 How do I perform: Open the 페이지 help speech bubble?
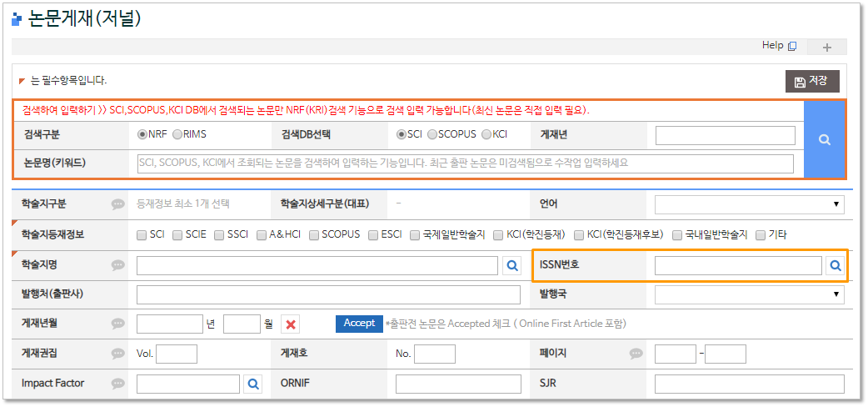tap(636, 354)
